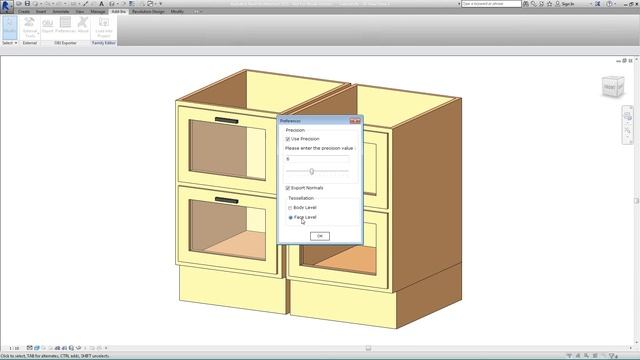Open the Manage ribbon tab
This screenshot has height=360, width=640.
98,11
